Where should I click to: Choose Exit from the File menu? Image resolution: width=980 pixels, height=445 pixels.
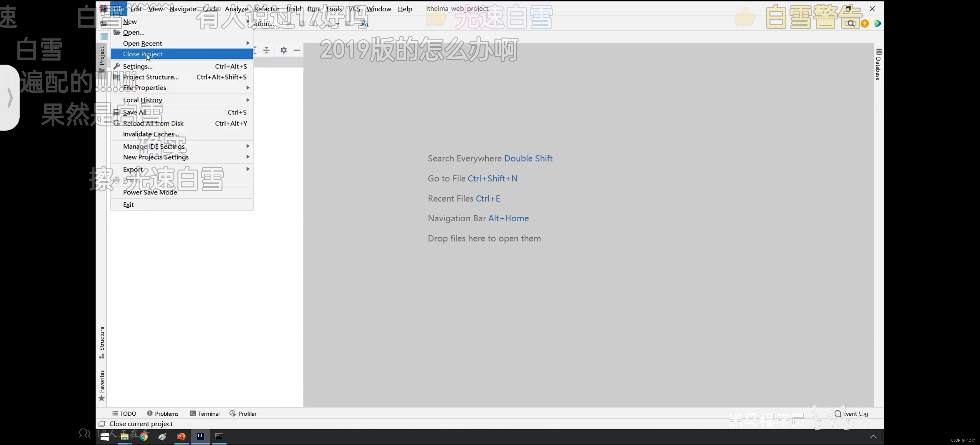pos(182,205)
